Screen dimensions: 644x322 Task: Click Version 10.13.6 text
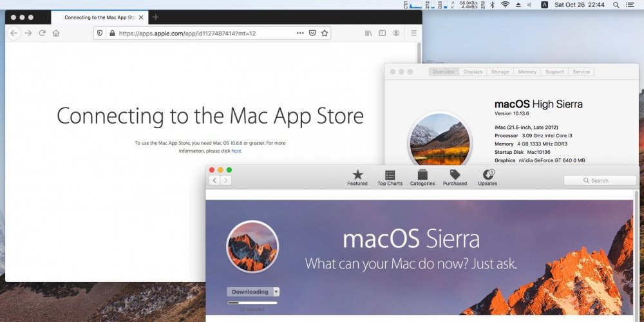pyautogui.click(x=513, y=113)
